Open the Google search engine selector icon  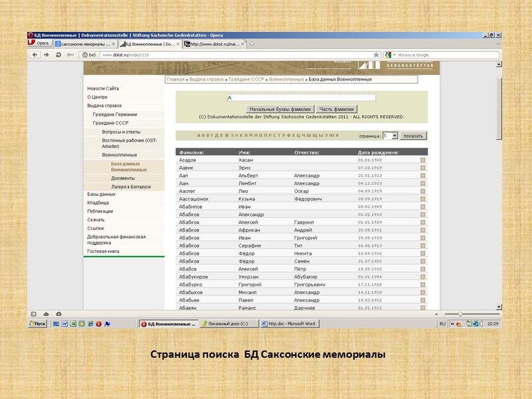point(388,55)
